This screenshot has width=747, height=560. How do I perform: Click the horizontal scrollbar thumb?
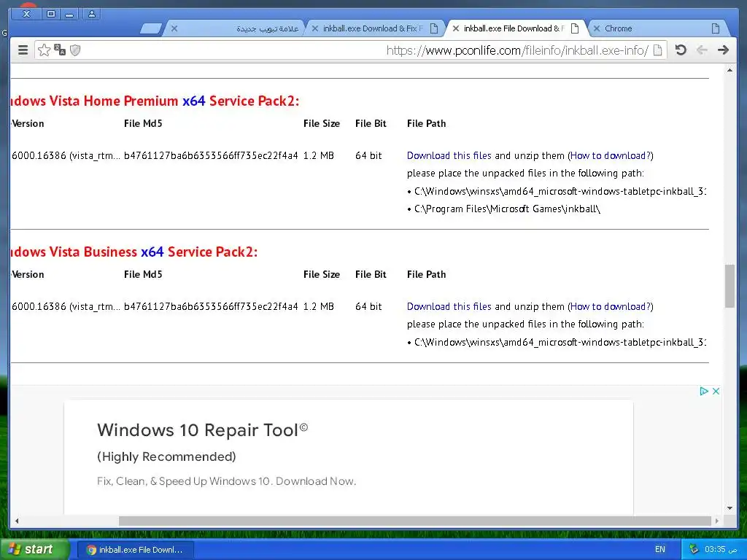(414, 521)
